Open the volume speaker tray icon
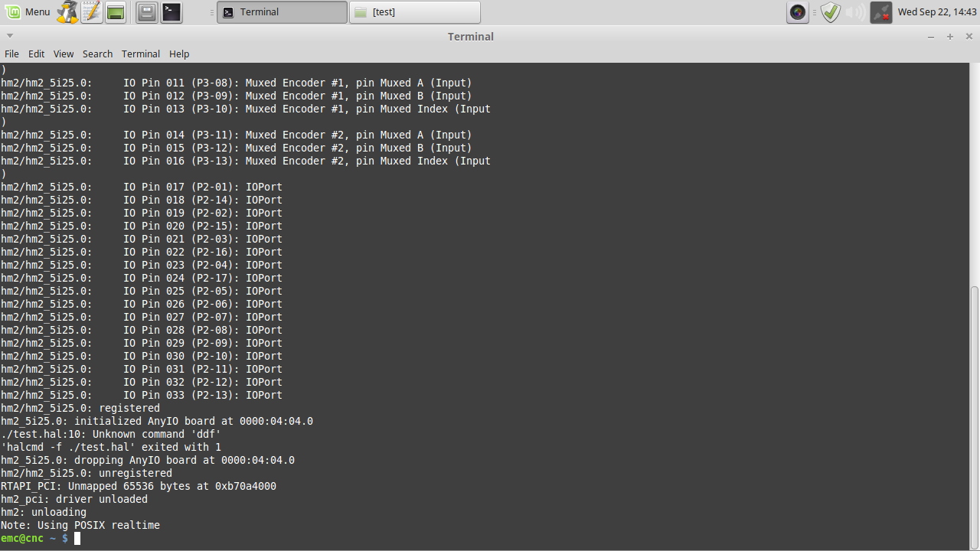The height and width of the screenshot is (551, 980). pyautogui.click(x=855, y=11)
